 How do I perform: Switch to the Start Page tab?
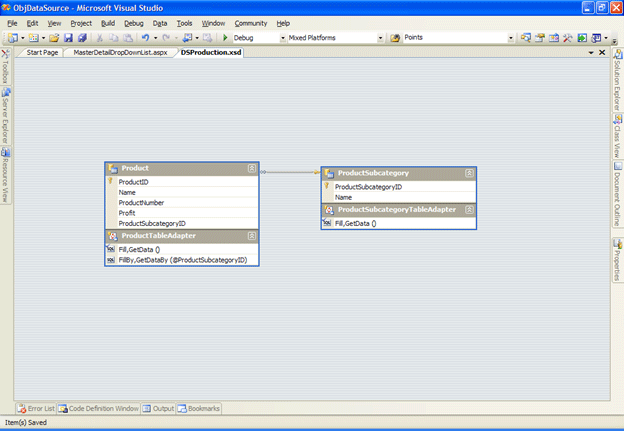42,53
